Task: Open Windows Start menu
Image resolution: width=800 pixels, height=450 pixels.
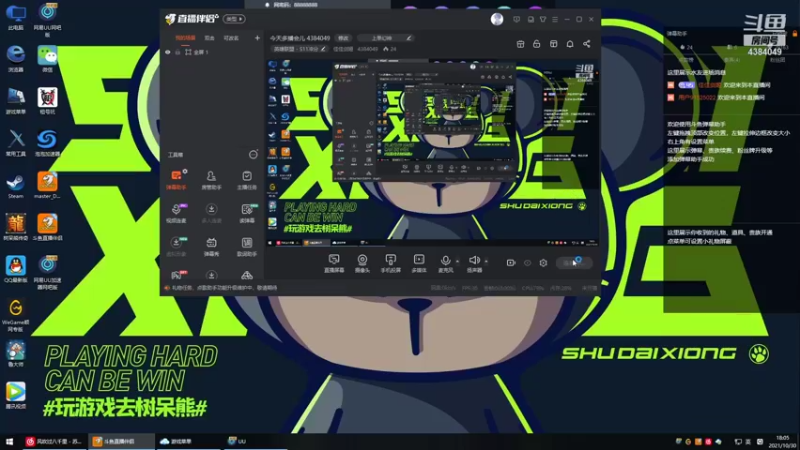Action: (9, 441)
